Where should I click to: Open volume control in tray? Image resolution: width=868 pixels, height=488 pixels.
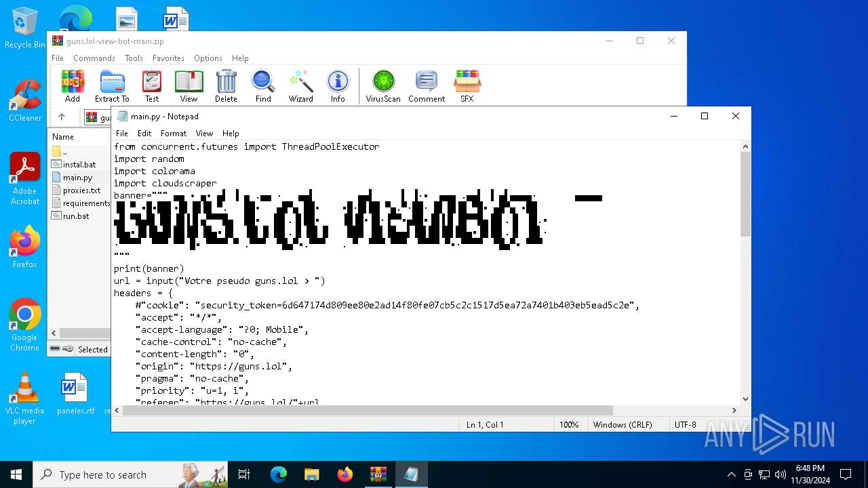[x=780, y=474]
